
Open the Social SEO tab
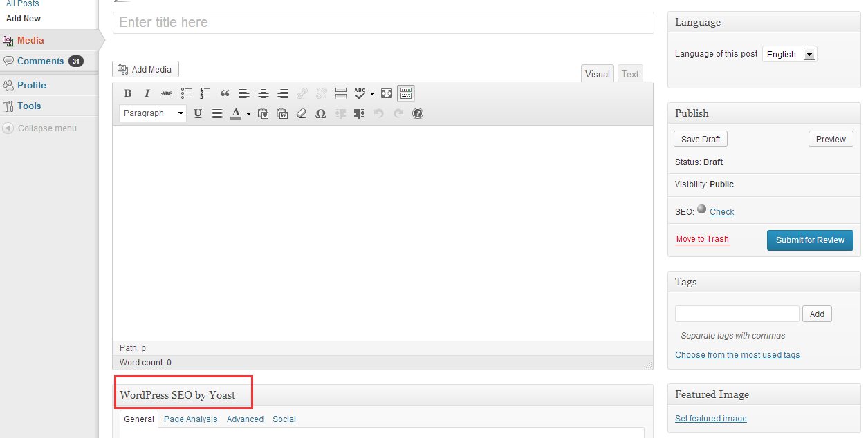point(284,419)
